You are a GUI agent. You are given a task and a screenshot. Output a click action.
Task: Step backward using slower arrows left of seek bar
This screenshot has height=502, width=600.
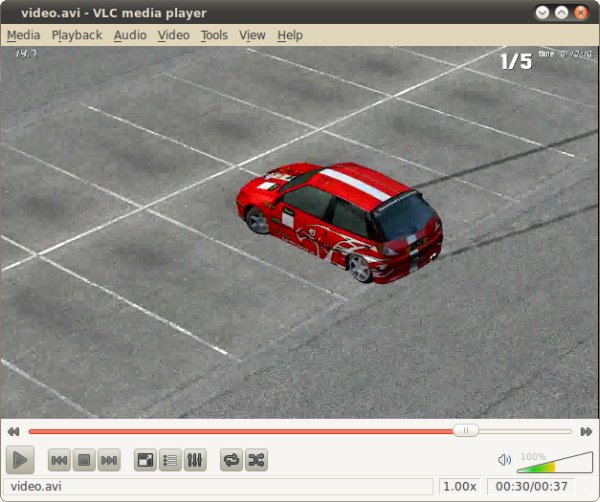13,432
